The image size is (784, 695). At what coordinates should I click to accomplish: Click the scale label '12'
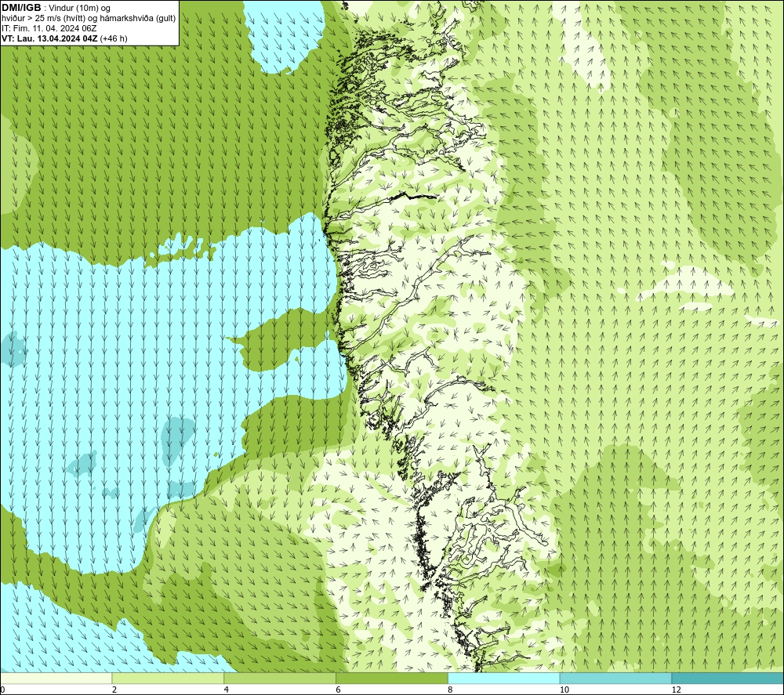pos(677,690)
